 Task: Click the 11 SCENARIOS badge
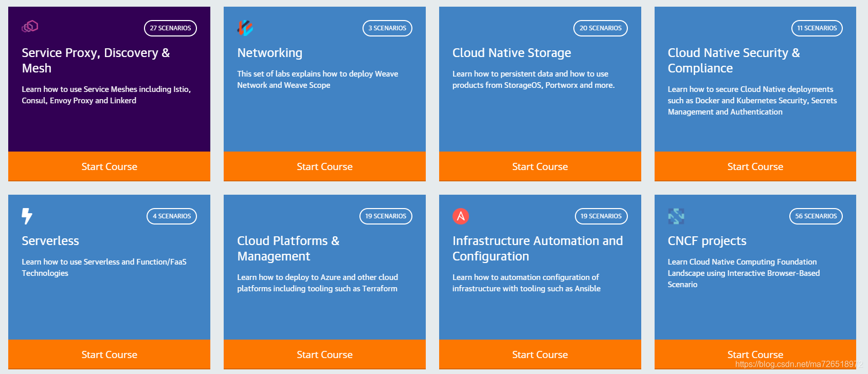pyautogui.click(x=817, y=28)
